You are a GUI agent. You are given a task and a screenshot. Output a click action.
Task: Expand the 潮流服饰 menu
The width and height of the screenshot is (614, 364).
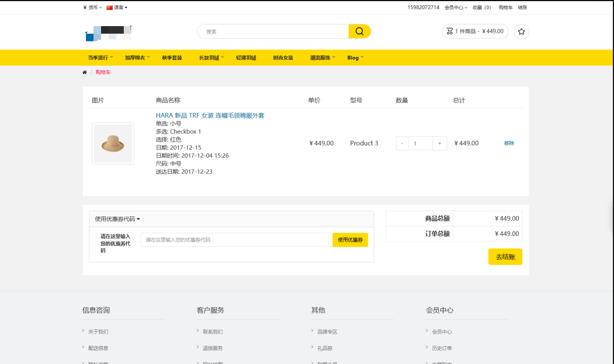(x=323, y=58)
